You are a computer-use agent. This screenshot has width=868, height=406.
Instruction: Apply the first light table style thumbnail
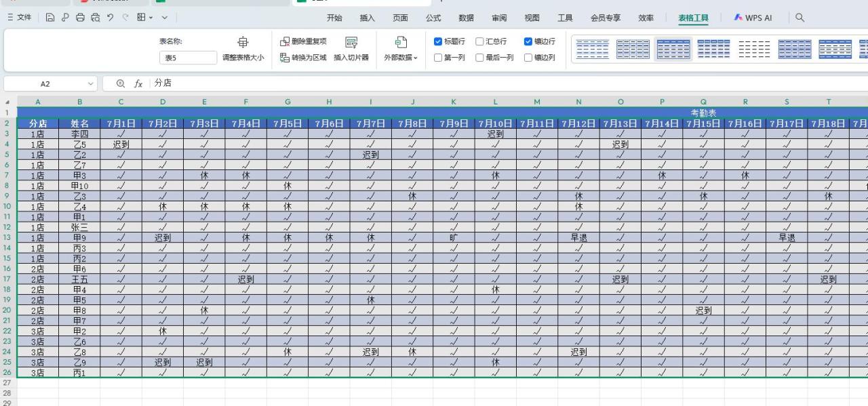592,49
